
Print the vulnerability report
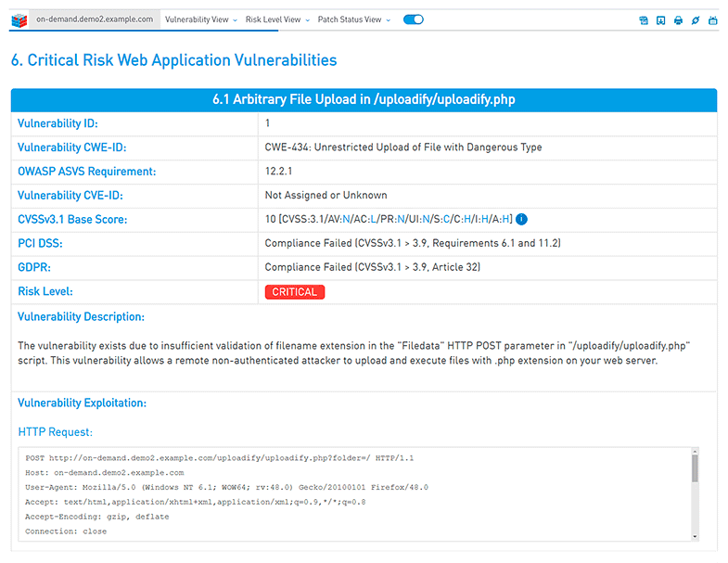[x=678, y=20]
